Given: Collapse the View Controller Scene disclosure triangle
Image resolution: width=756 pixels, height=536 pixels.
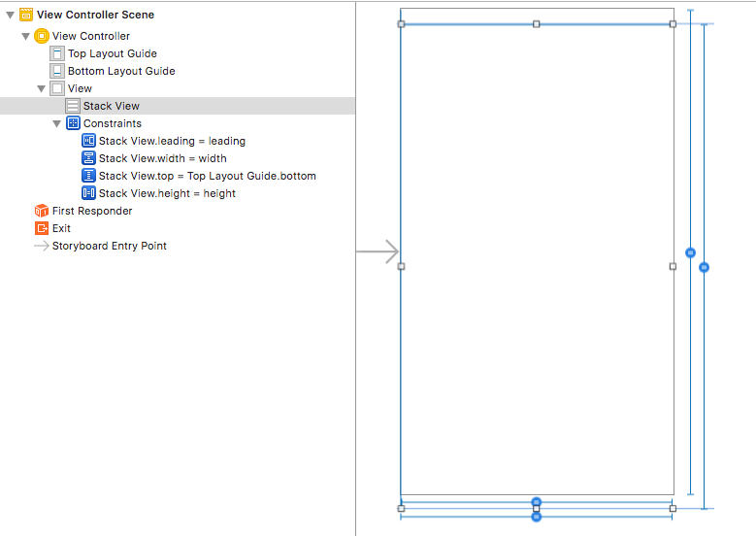Looking at the screenshot, I should pyautogui.click(x=11, y=15).
